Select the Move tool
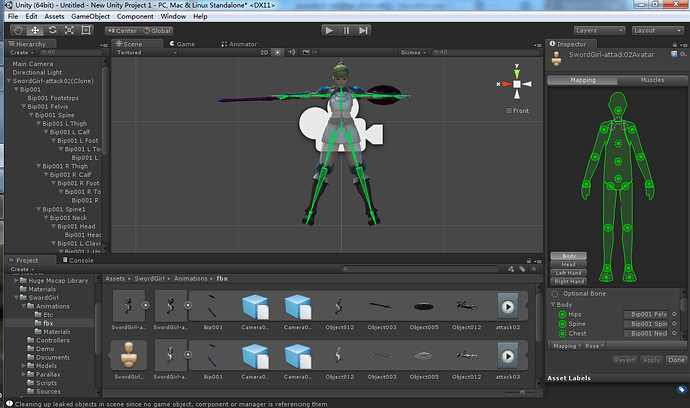 click(36, 30)
